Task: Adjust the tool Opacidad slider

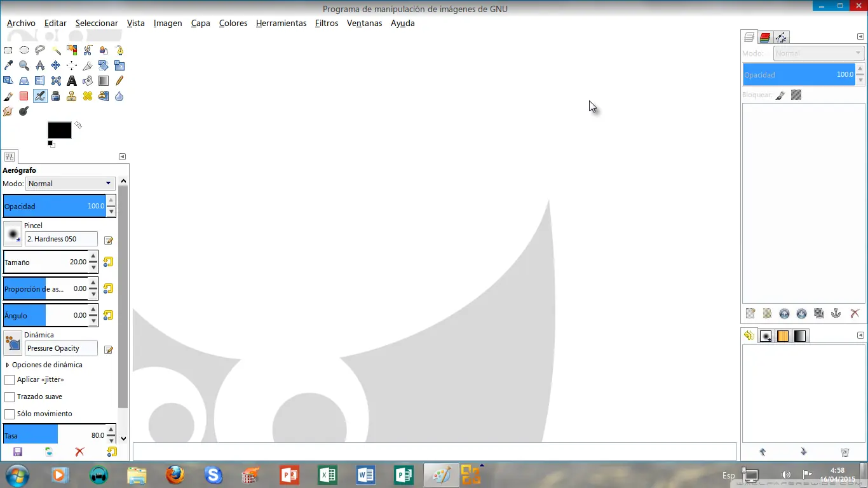Action: click(55, 207)
